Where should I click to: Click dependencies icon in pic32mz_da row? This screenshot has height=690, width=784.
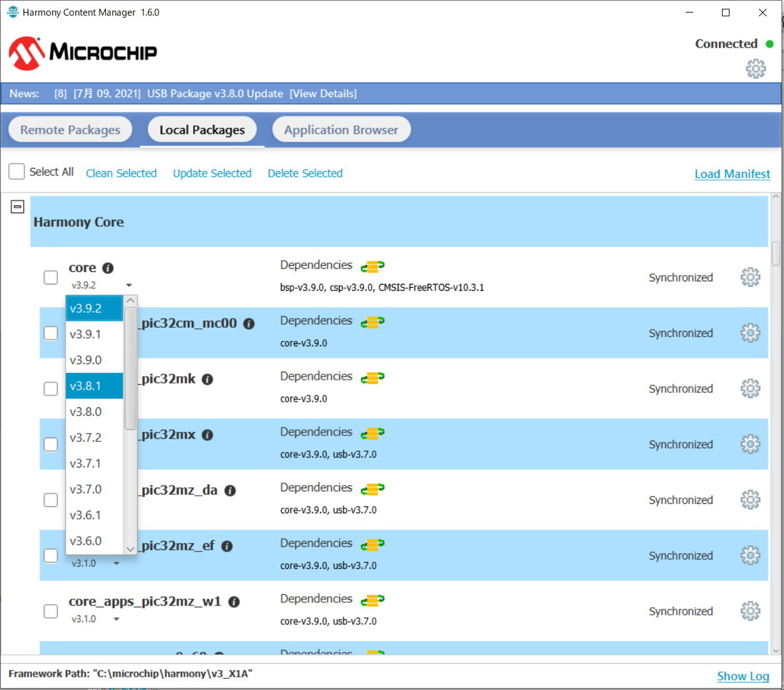pos(372,489)
